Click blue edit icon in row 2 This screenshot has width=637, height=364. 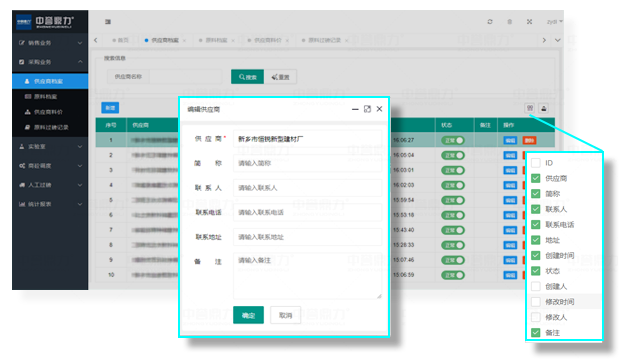[510, 155]
